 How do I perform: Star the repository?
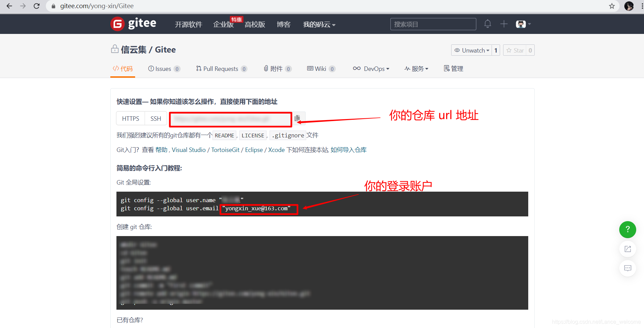(515, 50)
